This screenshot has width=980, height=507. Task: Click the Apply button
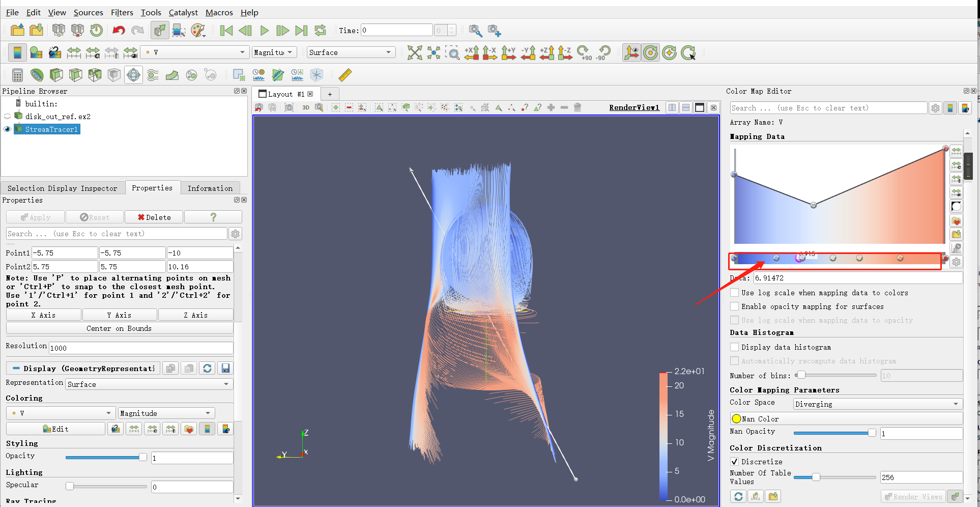pyautogui.click(x=35, y=217)
